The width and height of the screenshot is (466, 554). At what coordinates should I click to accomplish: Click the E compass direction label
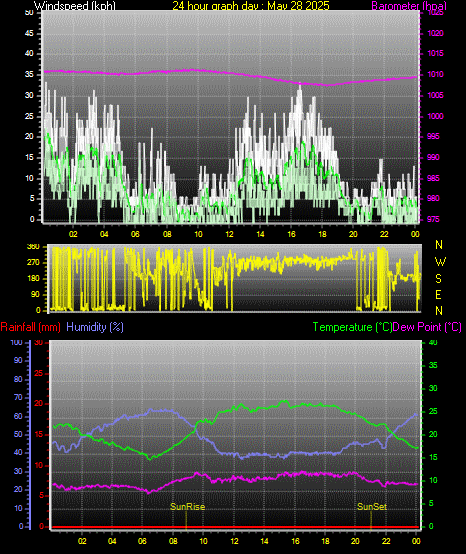pyautogui.click(x=438, y=295)
